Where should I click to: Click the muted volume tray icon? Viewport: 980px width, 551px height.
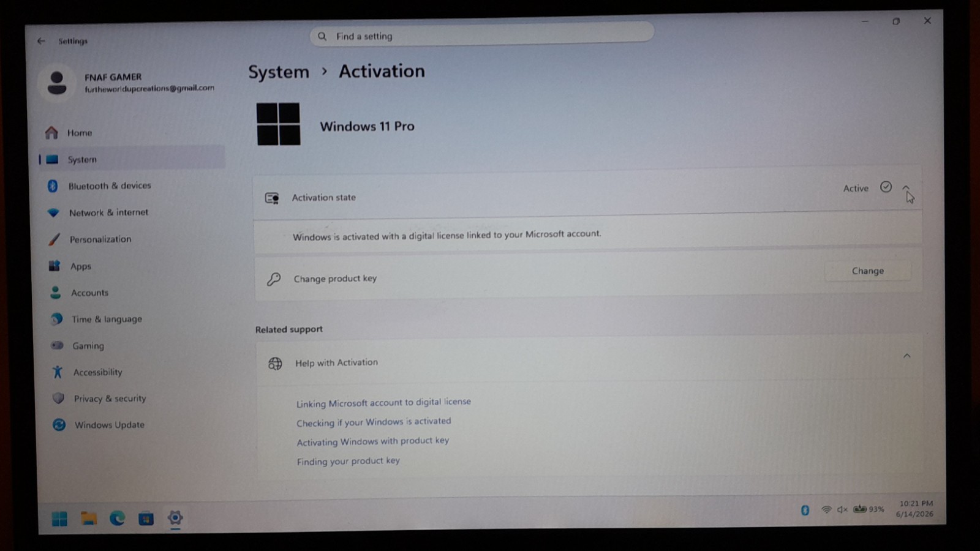842,509
